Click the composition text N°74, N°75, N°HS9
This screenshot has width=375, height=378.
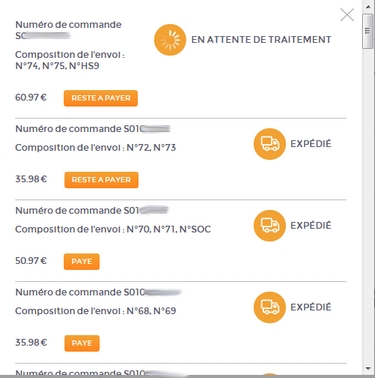[57, 66]
